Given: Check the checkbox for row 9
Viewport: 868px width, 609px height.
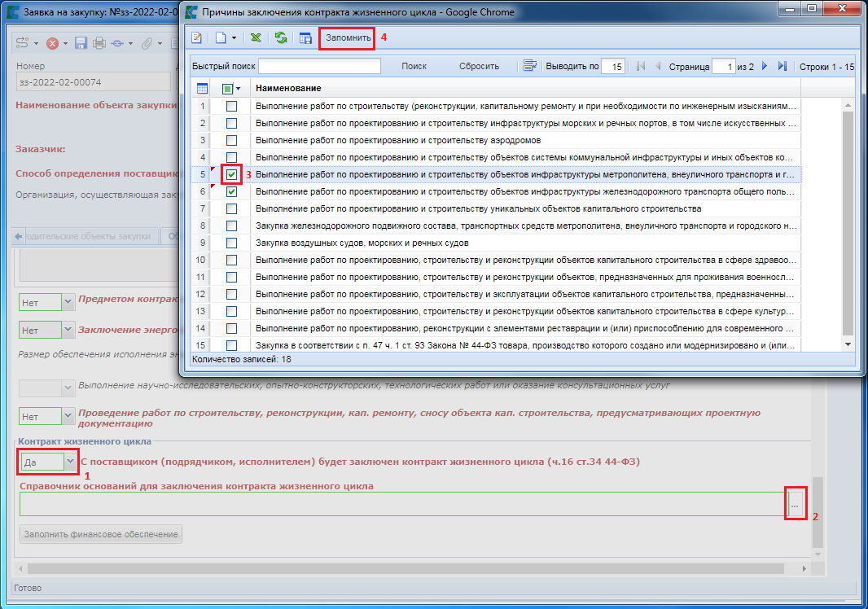Looking at the screenshot, I should [x=232, y=243].
